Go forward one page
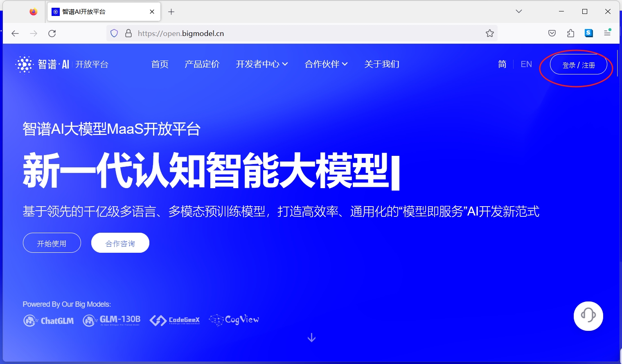 point(34,34)
